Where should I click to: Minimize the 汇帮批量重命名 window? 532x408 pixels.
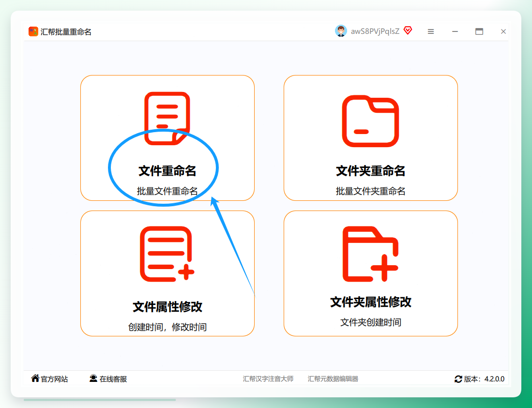tap(455, 31)
